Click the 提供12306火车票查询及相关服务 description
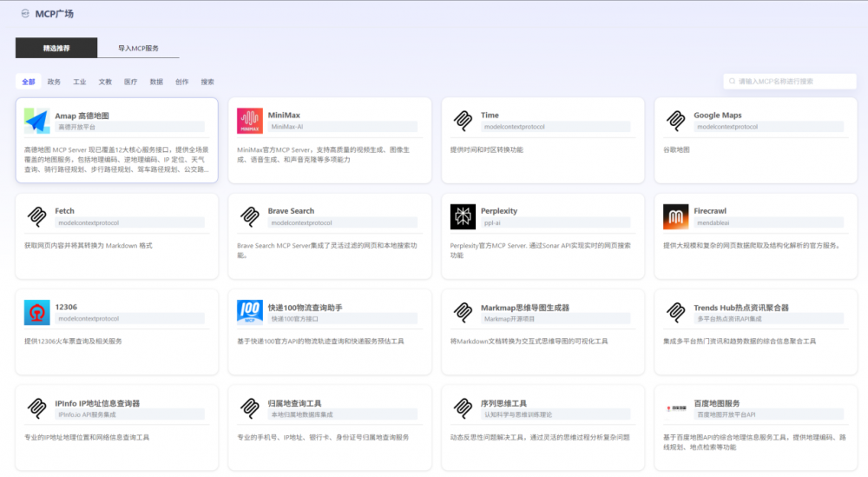 pyautogui.click(x=73, y=341)
